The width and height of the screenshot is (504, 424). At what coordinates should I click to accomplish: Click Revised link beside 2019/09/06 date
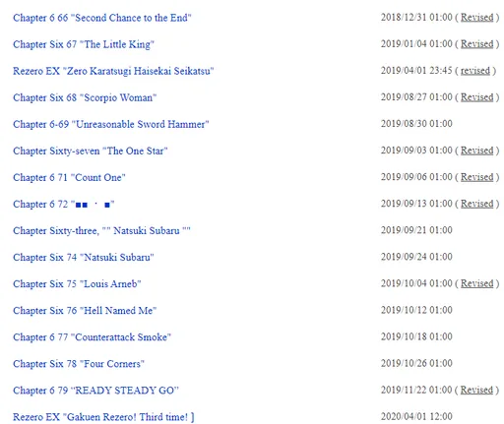click(x=477, y=177)
